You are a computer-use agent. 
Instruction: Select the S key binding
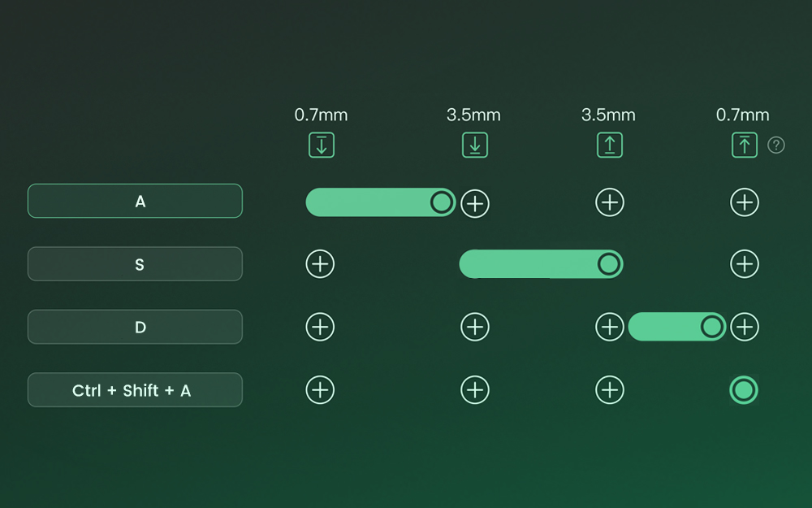pos(135,264)
